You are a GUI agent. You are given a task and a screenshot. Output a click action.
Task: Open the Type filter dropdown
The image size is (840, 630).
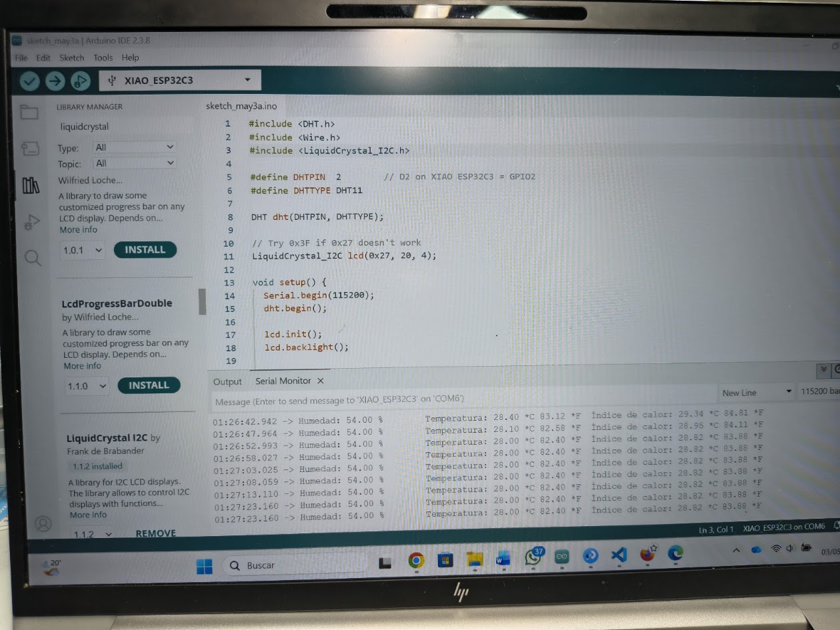(135, 147)
